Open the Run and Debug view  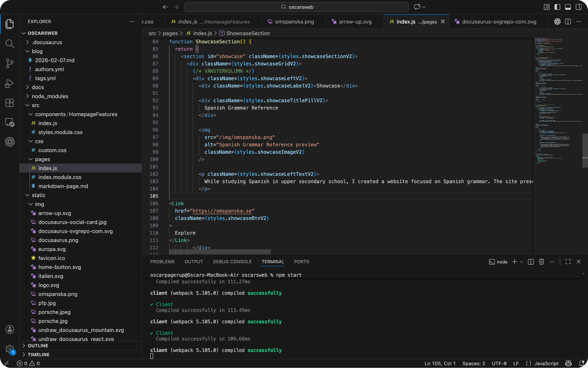point(9,83)
